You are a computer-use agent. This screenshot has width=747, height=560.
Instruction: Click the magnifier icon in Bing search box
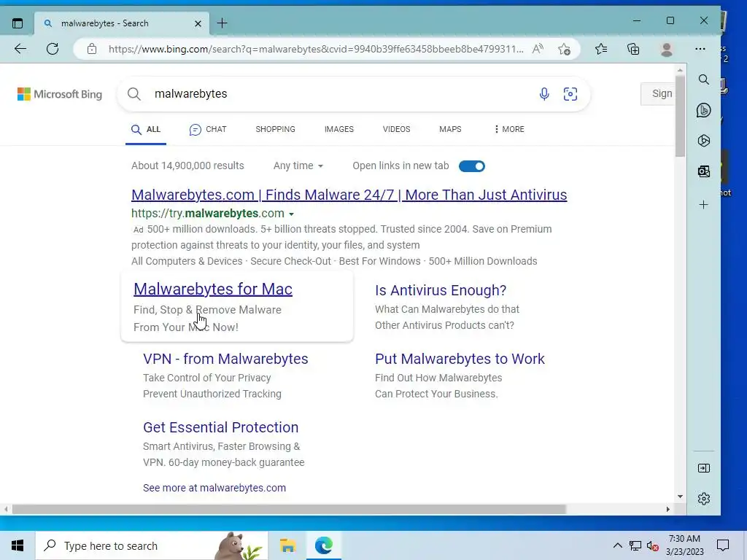[x=134, y=94]
